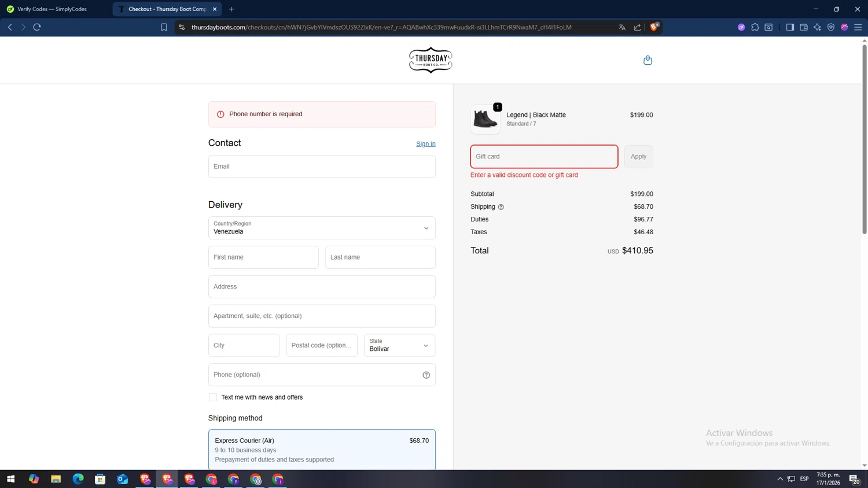Select Express Courier (Air) shipping method
This screenshot has width=868, height=488.
322,450
